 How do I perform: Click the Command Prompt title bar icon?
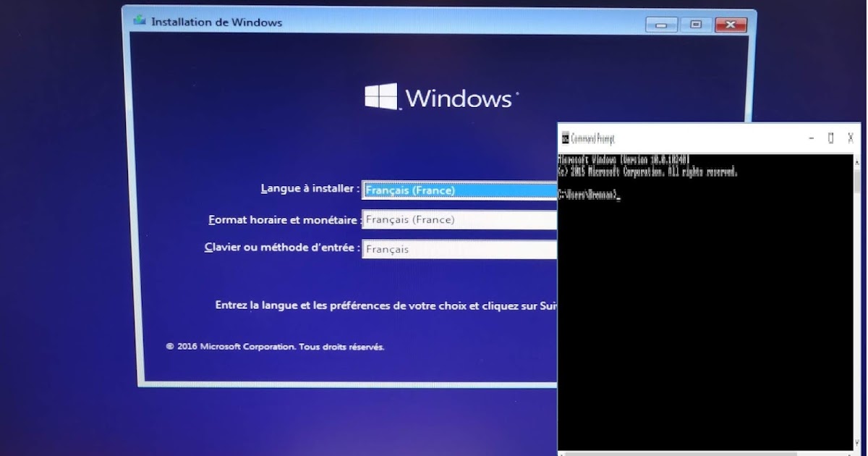click(x=565, y=138)
